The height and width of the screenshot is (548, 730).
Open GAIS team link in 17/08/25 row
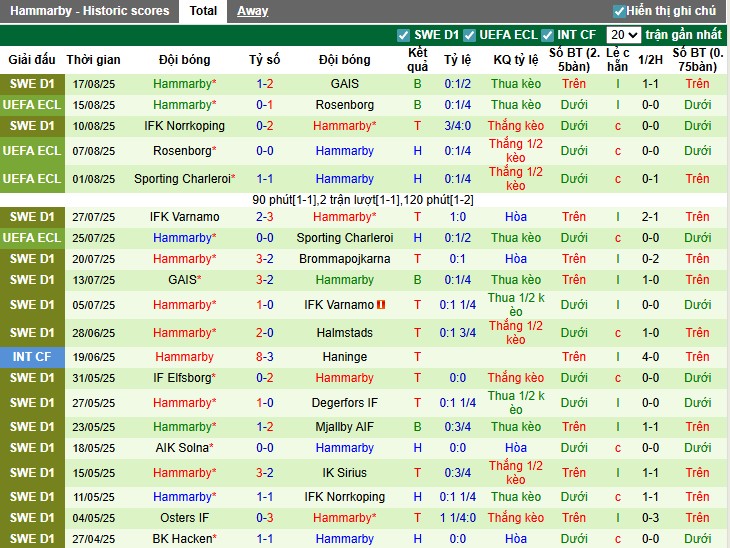345,84
